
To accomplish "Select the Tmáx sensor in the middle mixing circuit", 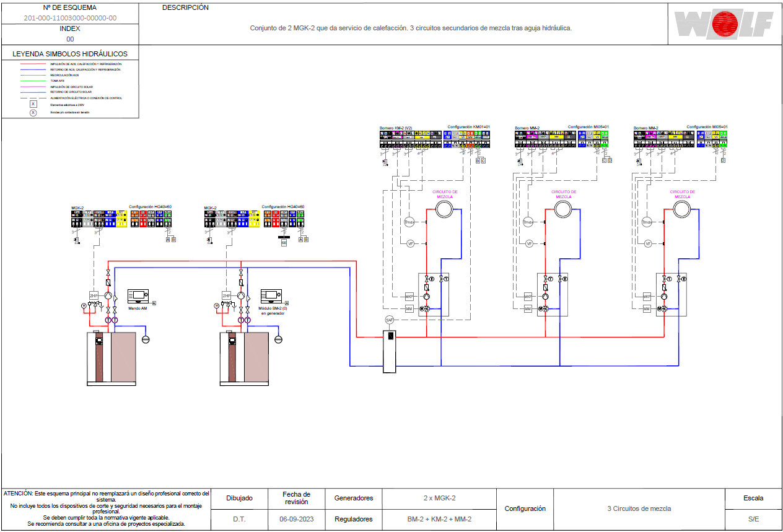I will click(528, 222).
